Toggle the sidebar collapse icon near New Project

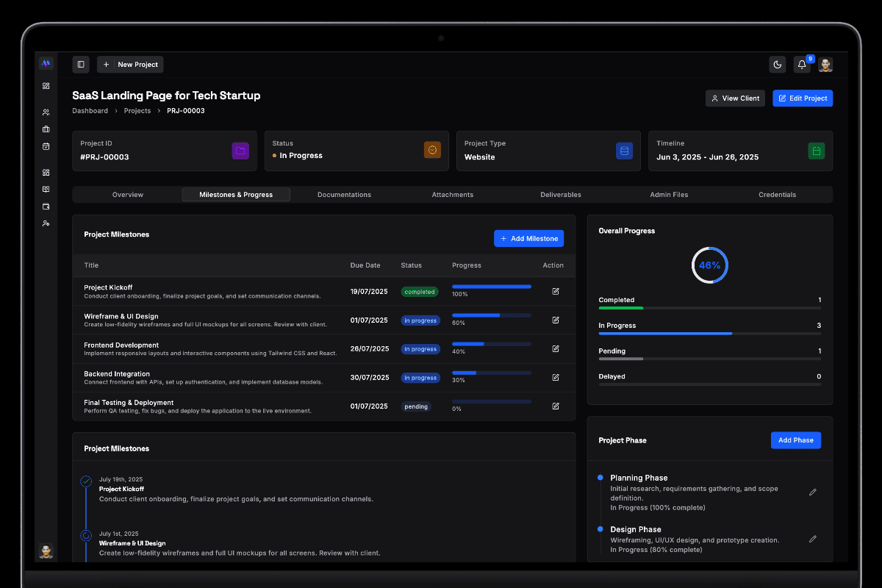tap(80, 64)
